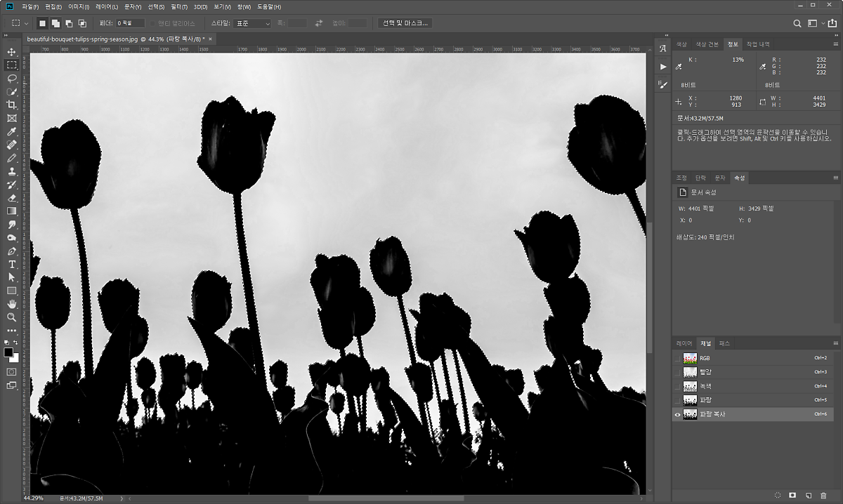Hide the 파랑 복사 channel
Image resolution: width=843 pixels, height=504 pixels.
pyautogui.click(x=678, y=415)
